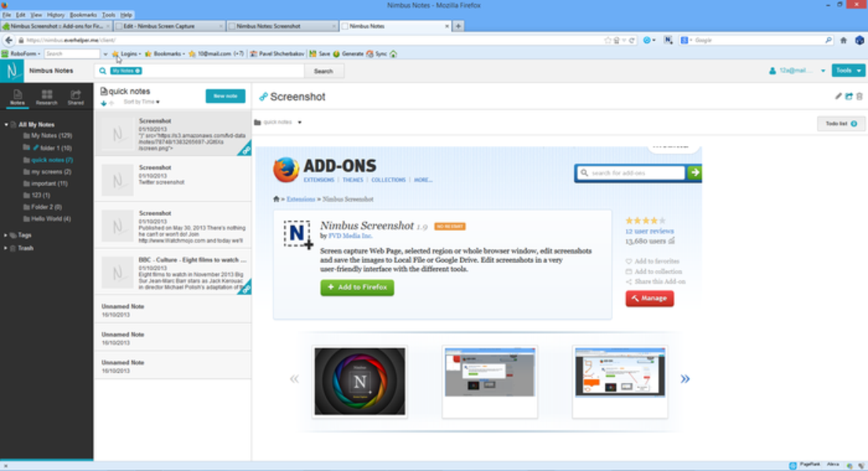The width and height of the screenshot is (868, 471).
Task: Open the Twitter screenshot note
Action: tap(173, 179)
